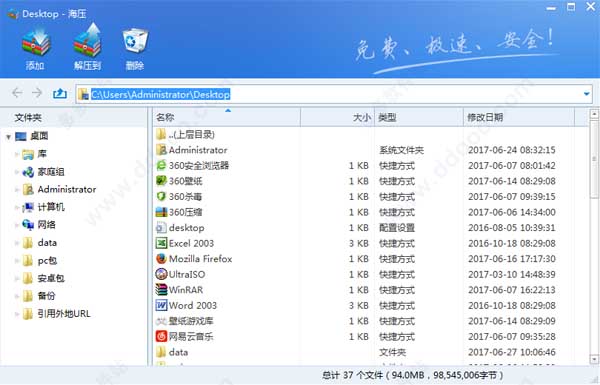This screenshot has width=600, height=385.
Task: Click the Administrator folder icon in file list
Action: 161,150
